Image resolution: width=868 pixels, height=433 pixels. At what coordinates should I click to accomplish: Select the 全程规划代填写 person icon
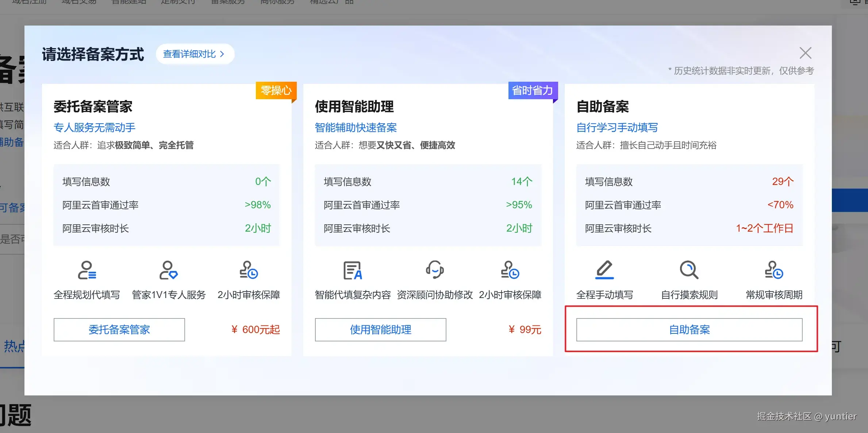88,271
